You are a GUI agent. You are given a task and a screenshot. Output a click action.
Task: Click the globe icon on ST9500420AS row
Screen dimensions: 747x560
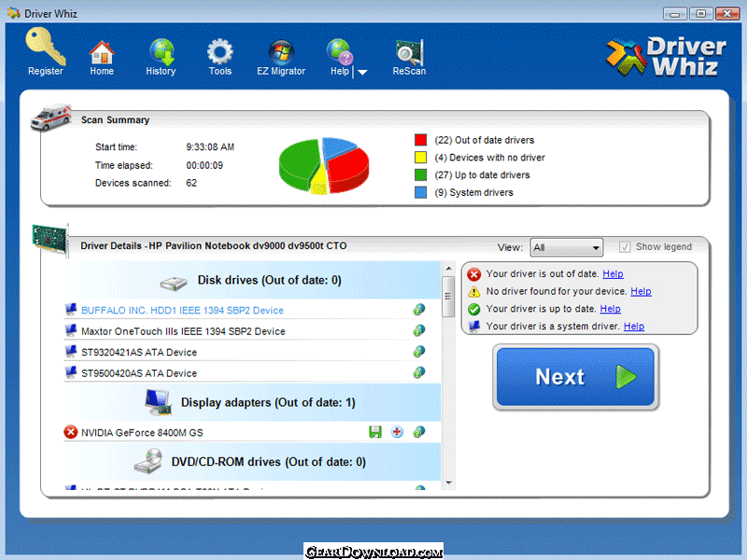(x=418, y=372)
